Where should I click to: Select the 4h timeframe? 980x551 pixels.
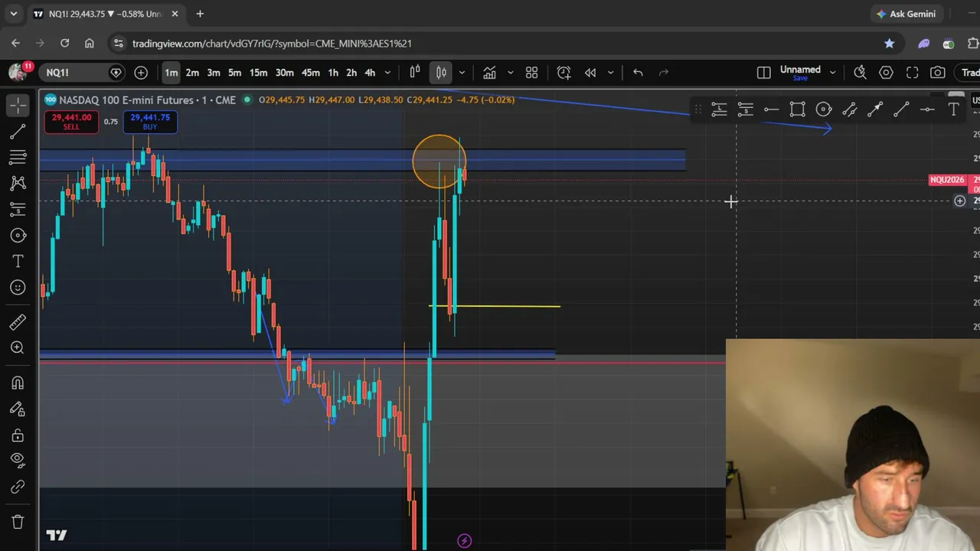coord(370,73)
